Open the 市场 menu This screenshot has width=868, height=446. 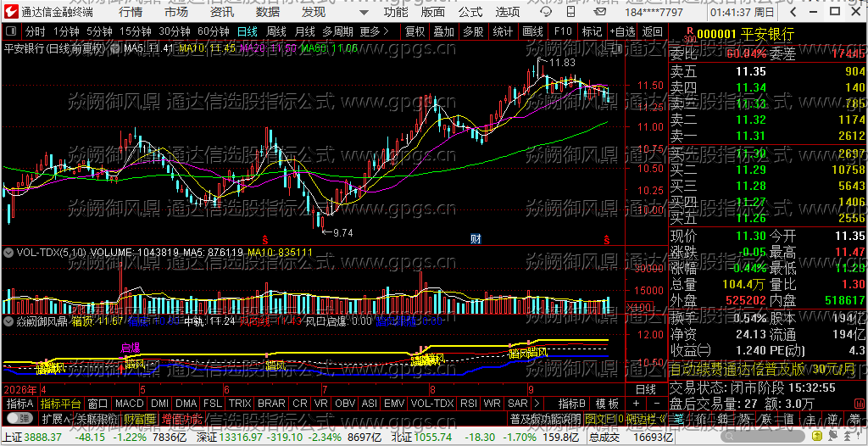176,12
